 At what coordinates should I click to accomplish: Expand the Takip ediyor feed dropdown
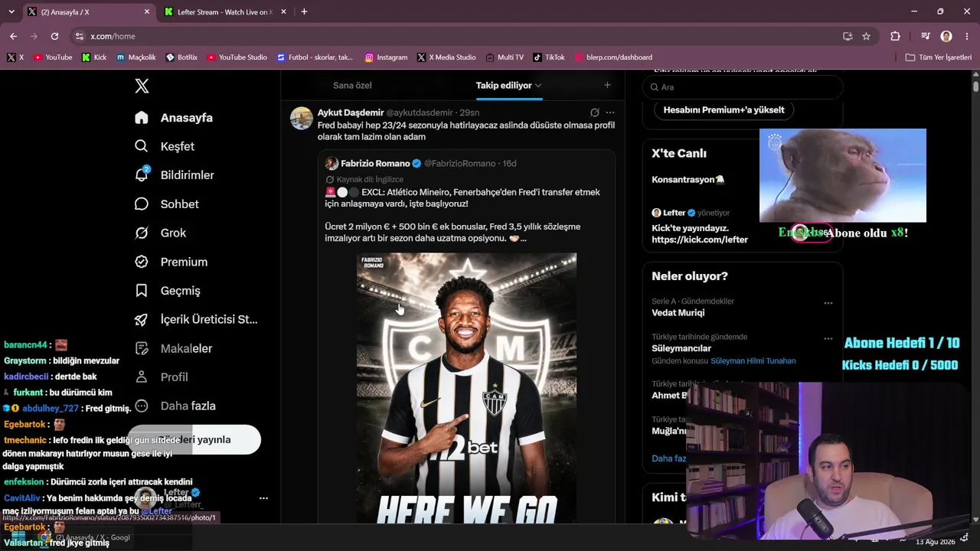point(538,86)
